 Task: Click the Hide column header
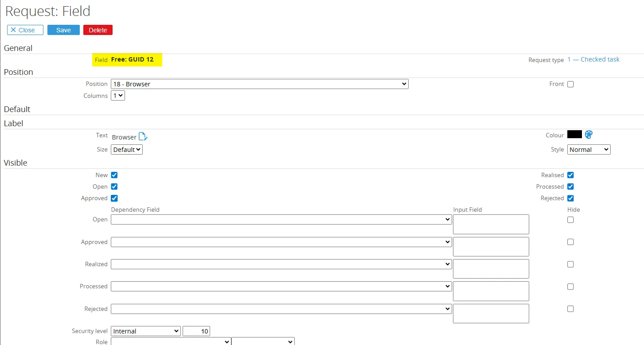tap(574, 209)
